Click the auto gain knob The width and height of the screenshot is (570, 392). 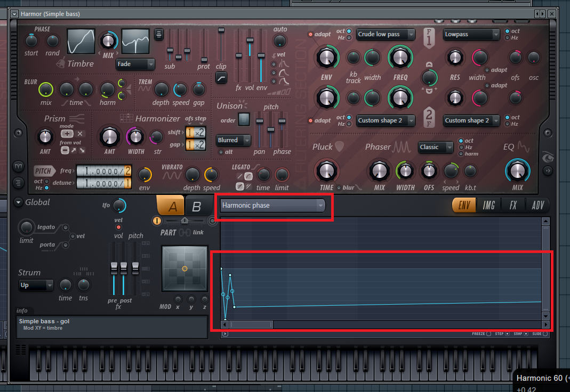pyautogui.click(x=279, y=41)
